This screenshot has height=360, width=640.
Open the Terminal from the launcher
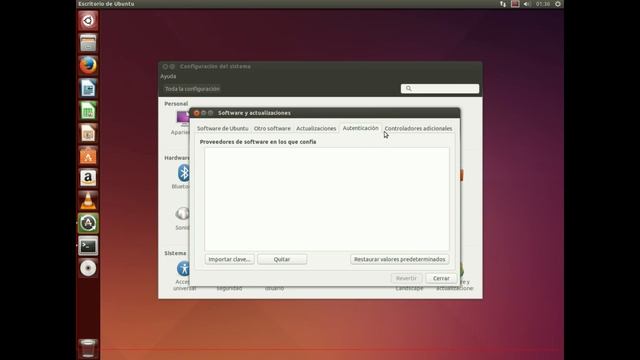88,246
